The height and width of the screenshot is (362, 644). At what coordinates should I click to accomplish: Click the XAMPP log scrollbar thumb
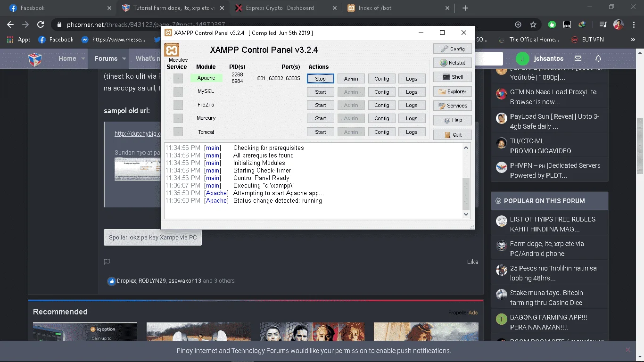coord(466,194)
